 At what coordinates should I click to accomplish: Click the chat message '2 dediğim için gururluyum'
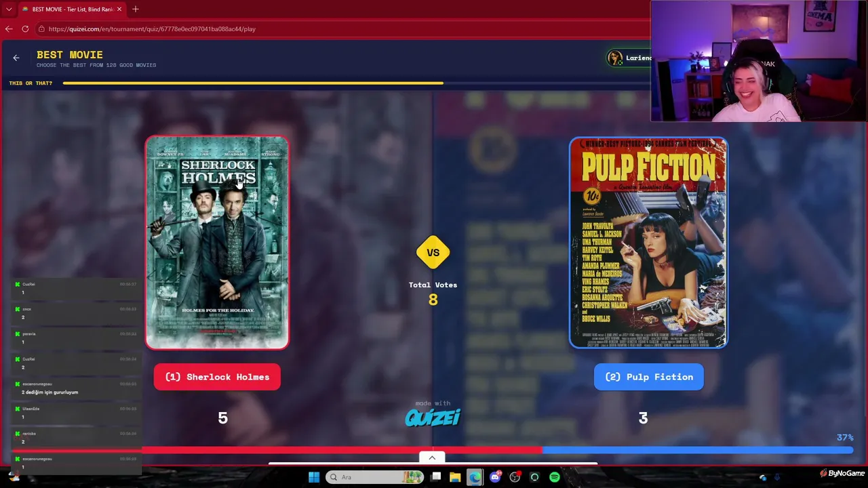50,392
